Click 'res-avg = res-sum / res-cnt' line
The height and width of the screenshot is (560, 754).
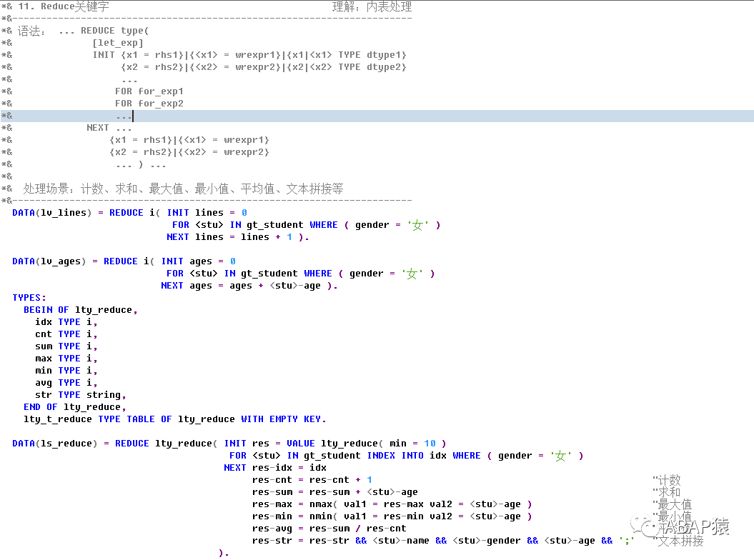point(329,529)
